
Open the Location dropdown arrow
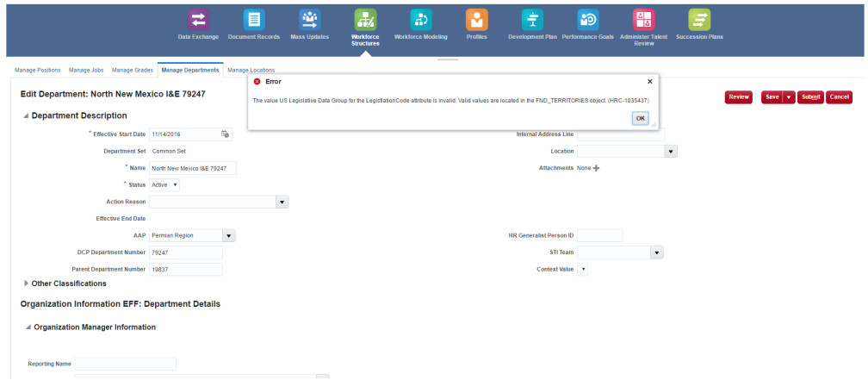point(671,151)
